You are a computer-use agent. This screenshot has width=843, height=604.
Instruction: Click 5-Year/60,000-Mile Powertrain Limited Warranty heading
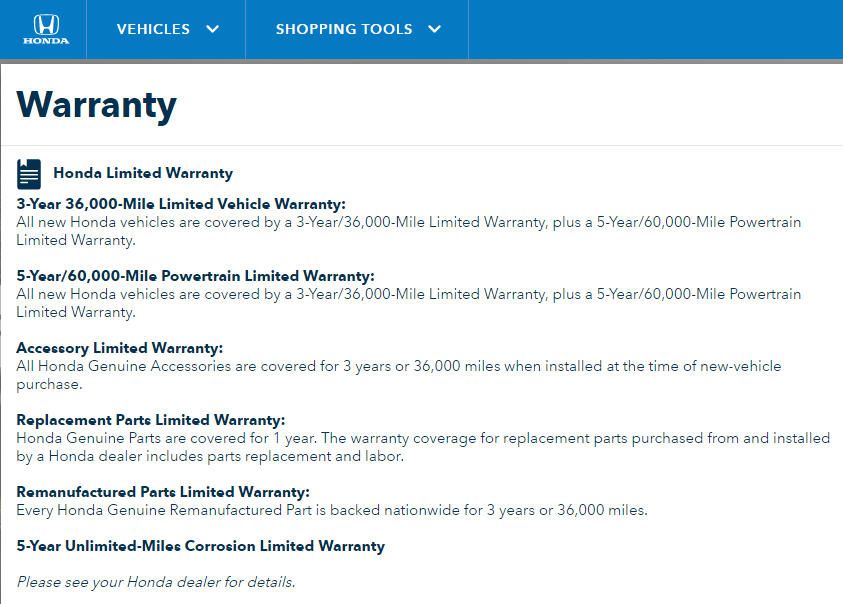click(x=195, y=276)
